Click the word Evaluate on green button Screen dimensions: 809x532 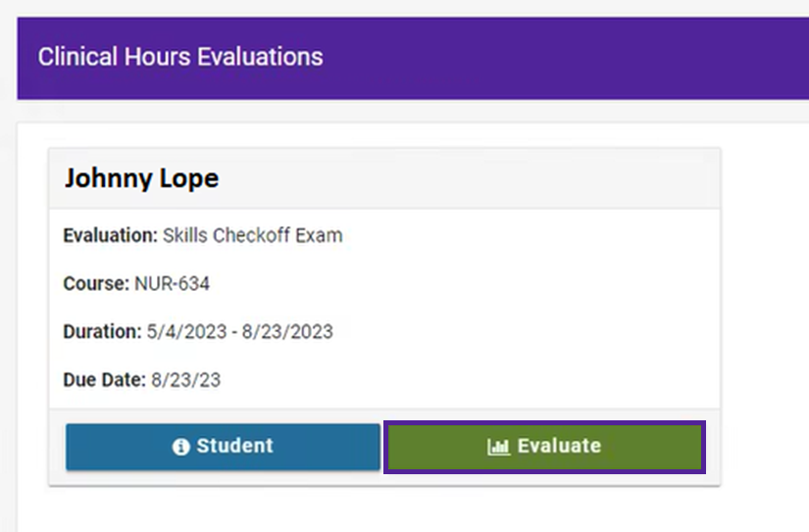[559, 446]
